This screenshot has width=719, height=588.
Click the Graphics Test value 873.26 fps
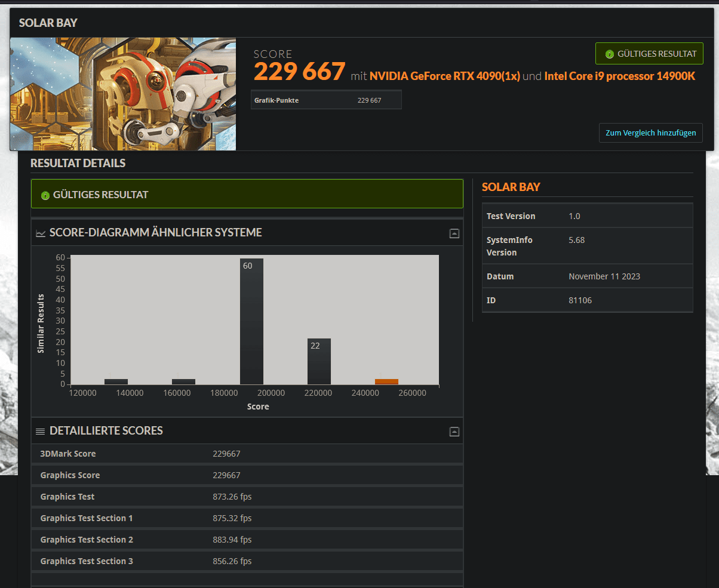coord(232,497)
